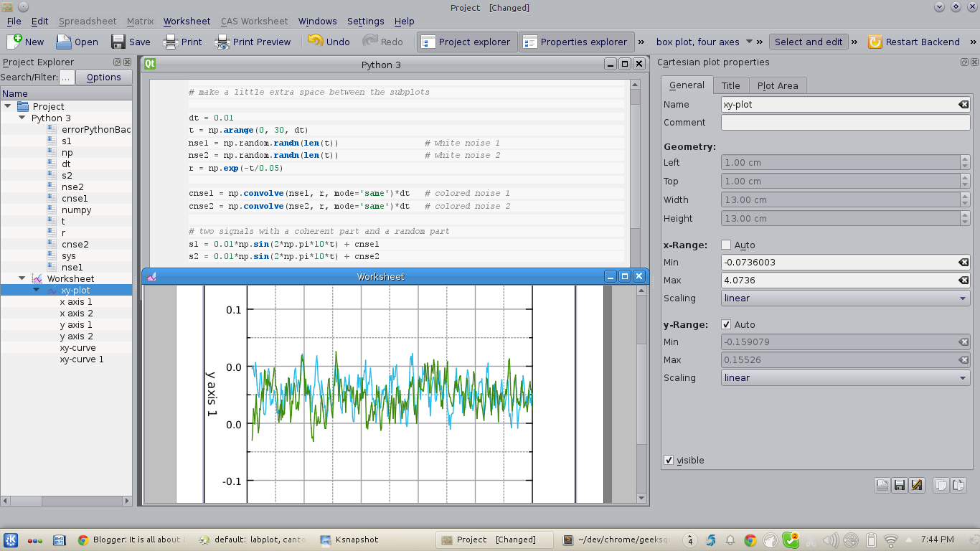Collapse the Python 3 tree node

tap(22, 118)
